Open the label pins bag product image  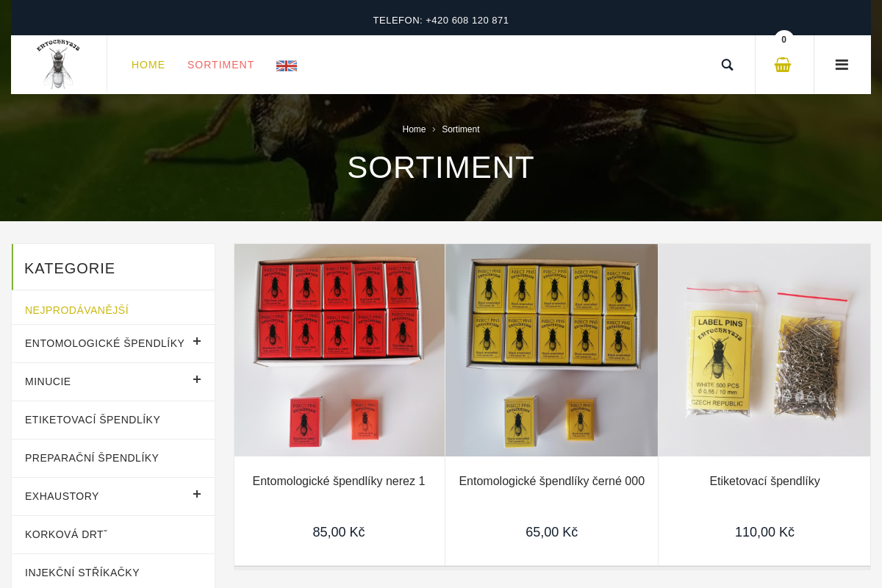tap(764, 350)
